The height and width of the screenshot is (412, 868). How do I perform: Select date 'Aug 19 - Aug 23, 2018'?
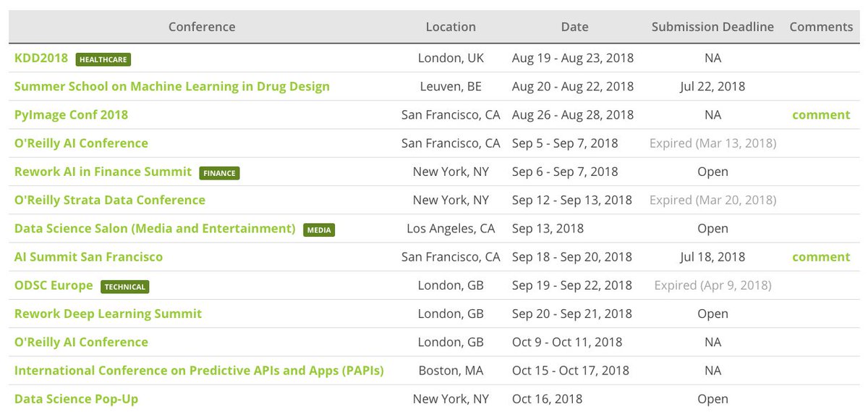pos(572,58)
